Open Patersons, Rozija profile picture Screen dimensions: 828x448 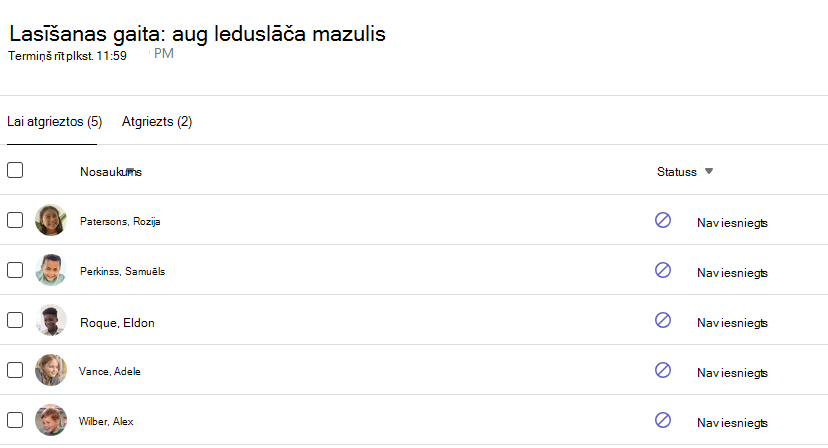pos(51,220)
